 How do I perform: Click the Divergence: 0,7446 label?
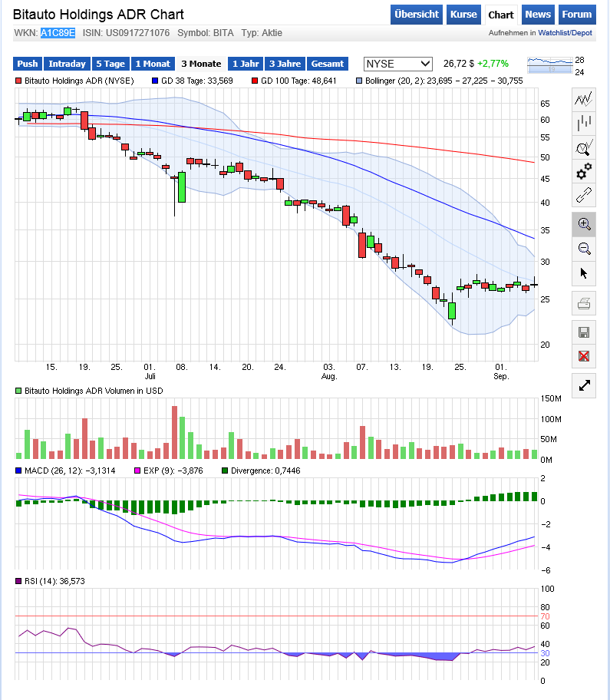click(265, 471)
